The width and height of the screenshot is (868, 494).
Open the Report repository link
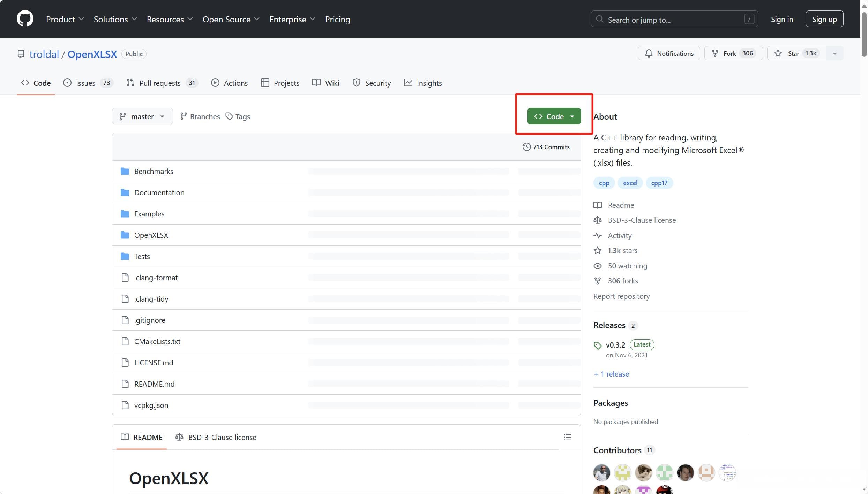[x=621, y=296]
